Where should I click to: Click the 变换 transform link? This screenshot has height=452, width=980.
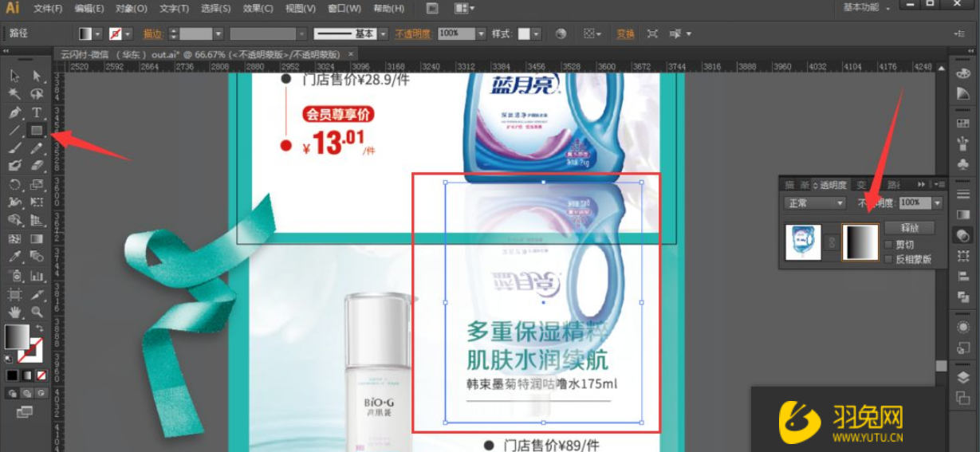tap(626, 34)
